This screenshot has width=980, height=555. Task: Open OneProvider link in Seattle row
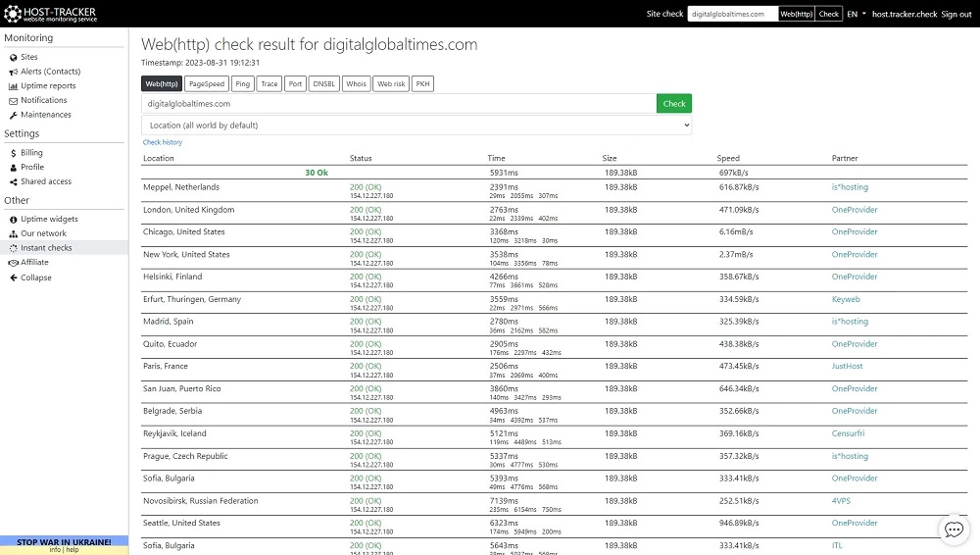[855, 523]
